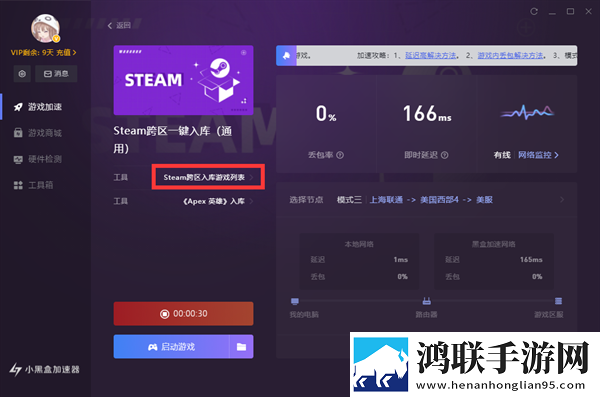Screen dimensions: 600x397
Task: Click the 166ms latency value
Action: click(427, 113)
